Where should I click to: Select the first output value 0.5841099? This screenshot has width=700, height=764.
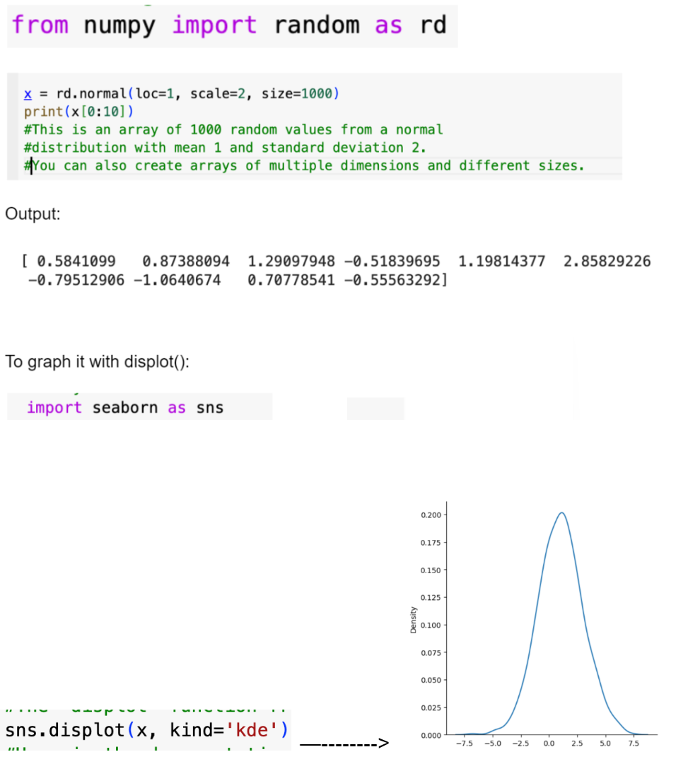pyautogui.click(x=76, y=261)
